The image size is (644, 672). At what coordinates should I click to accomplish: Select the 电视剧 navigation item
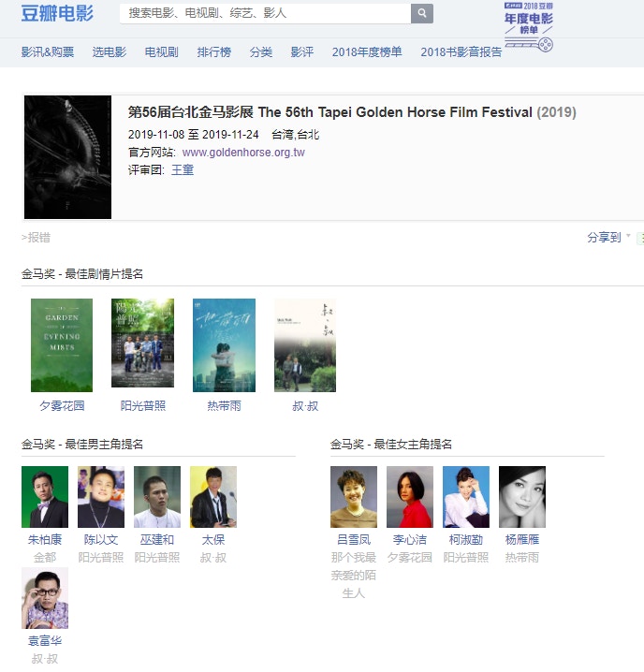coord(161,52)
